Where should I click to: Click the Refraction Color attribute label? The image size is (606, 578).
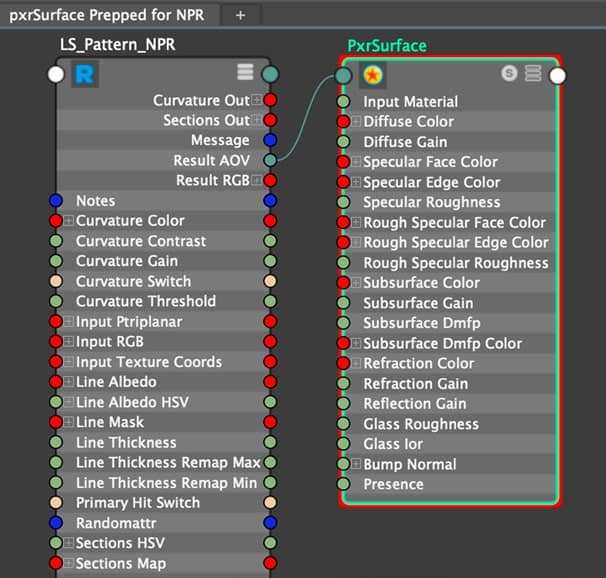(419, 364)
